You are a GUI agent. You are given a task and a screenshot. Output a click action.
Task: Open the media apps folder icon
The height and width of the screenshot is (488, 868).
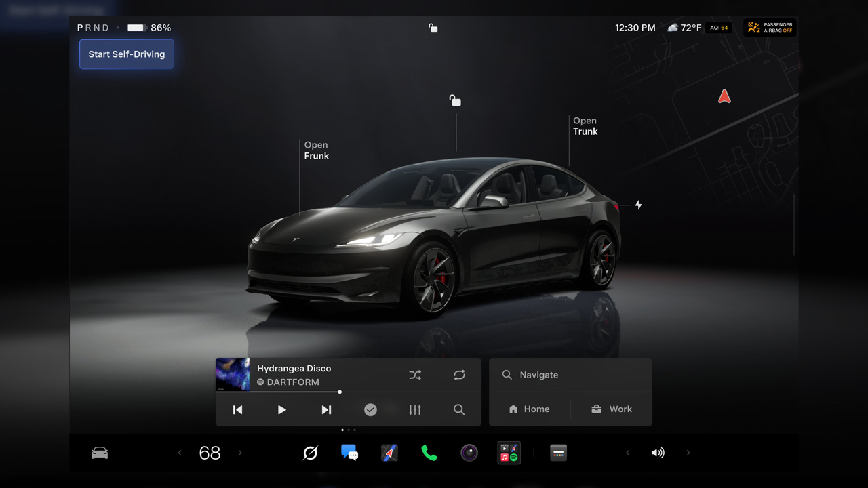509,453
